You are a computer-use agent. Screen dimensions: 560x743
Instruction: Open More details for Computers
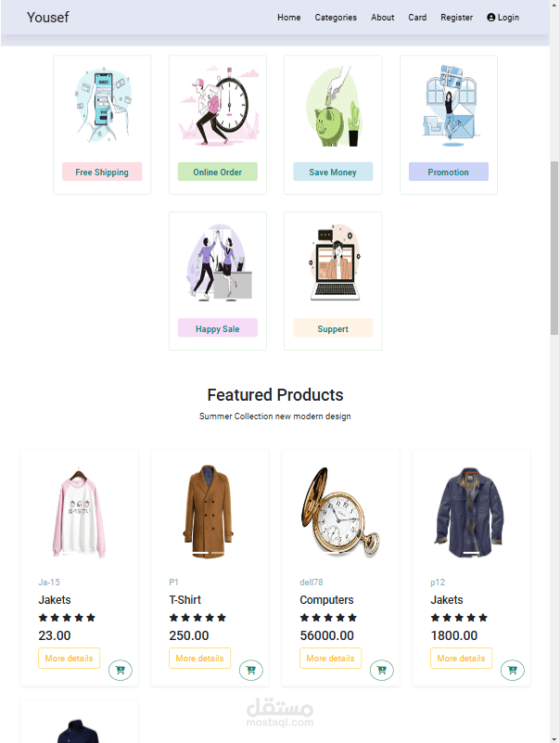coord(331,659)
